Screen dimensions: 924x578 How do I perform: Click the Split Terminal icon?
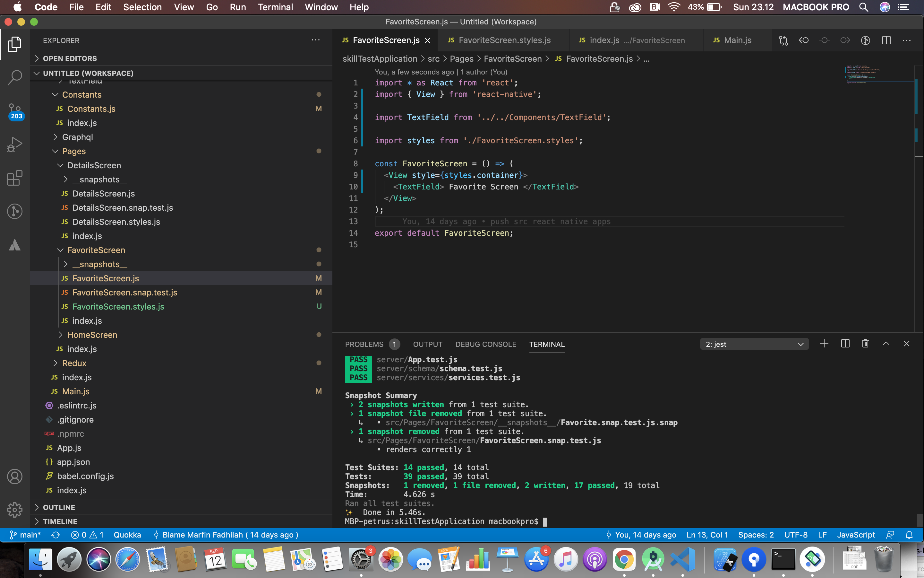coord(845,344)
